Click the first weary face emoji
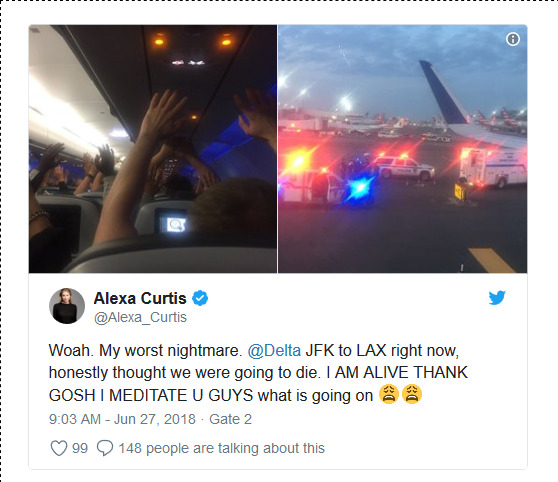 [389, 394]
